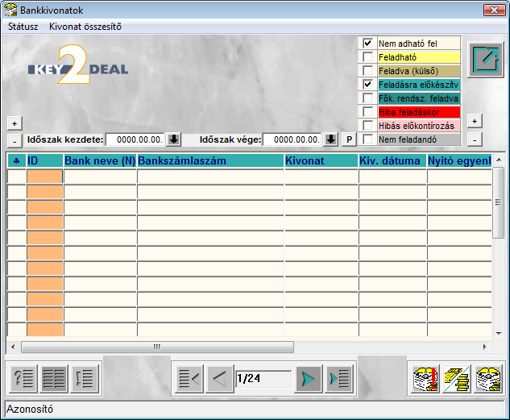Viewport: 510px width, 420px height.
Task: Click the export arrow icon button
Action: [485, 60]
